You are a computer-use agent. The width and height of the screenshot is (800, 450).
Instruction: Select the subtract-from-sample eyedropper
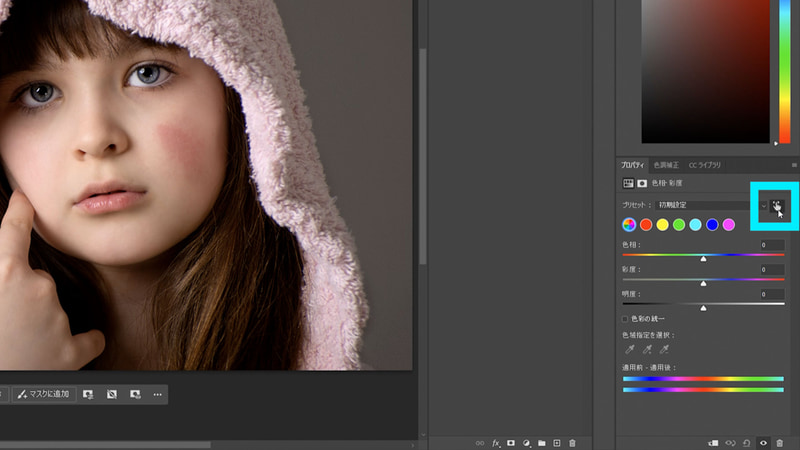click(x=664, y=349)
